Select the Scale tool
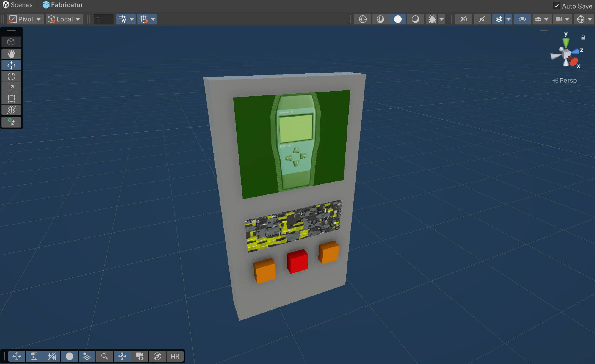 point(11,88)
